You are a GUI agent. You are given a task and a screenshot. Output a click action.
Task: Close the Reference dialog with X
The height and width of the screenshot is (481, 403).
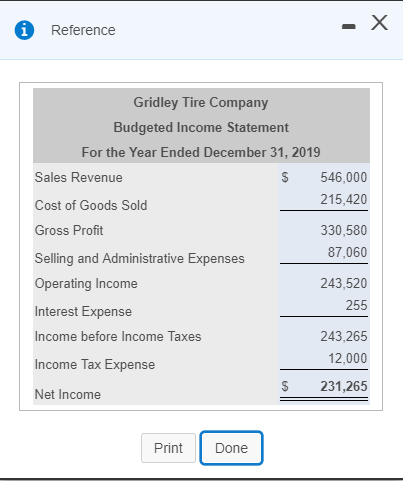coord(379,23)
